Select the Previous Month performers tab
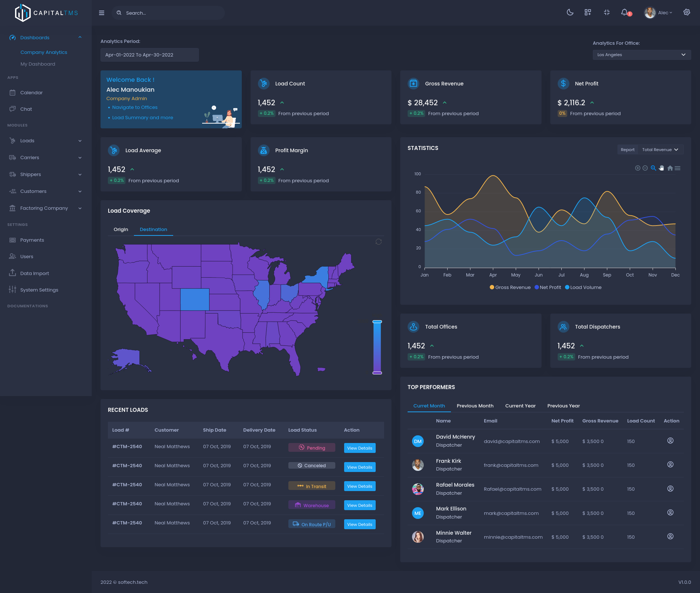This screenshot has width=700, height=593. 475,406
